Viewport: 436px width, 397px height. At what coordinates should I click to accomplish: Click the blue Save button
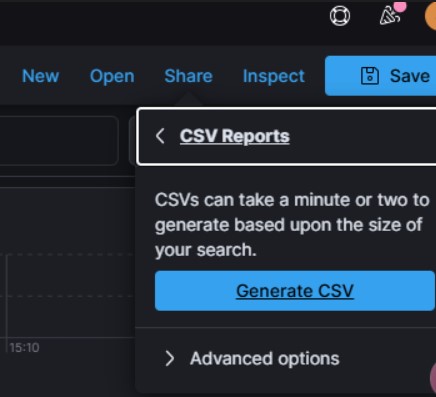point(380,76)
